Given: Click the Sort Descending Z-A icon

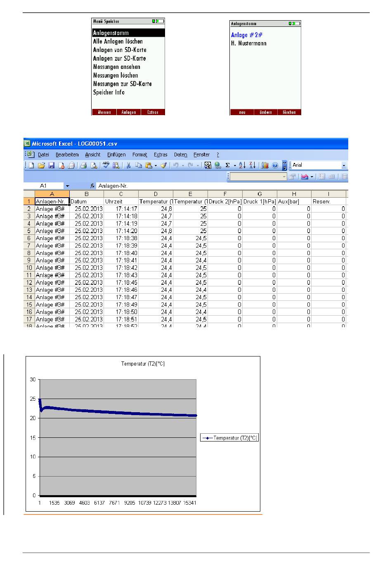Looking at the screenshot, I should (x=253, y=165).
